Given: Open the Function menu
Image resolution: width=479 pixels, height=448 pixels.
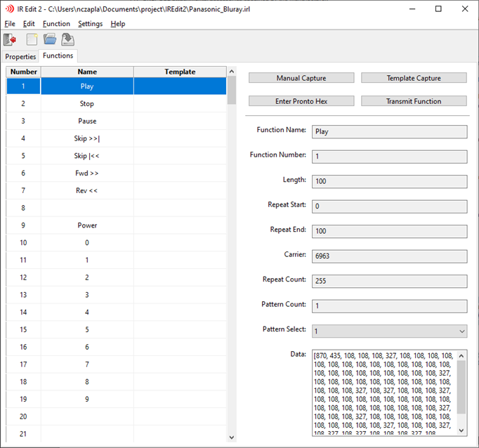Looking at the screenshot, I should [x=56, y=24].
